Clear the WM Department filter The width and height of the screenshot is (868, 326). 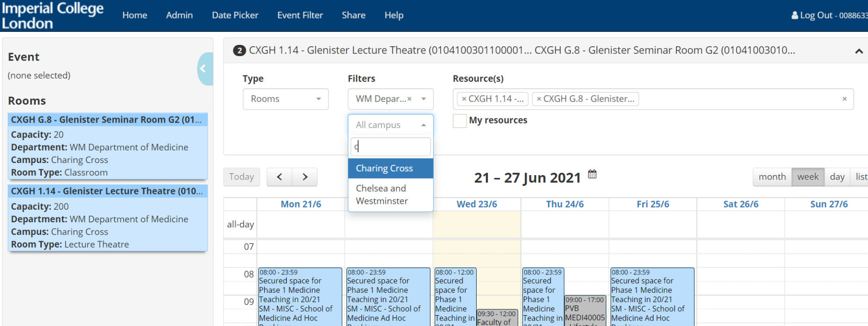coord(409,99)
